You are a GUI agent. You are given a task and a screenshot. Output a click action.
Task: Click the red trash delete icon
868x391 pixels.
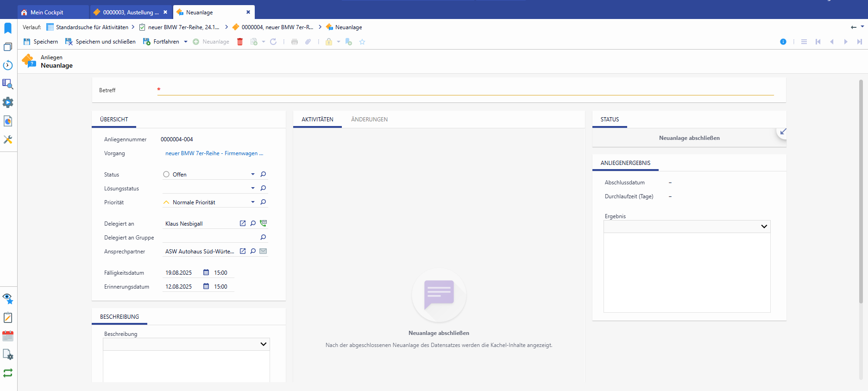[x=240, y=42]
